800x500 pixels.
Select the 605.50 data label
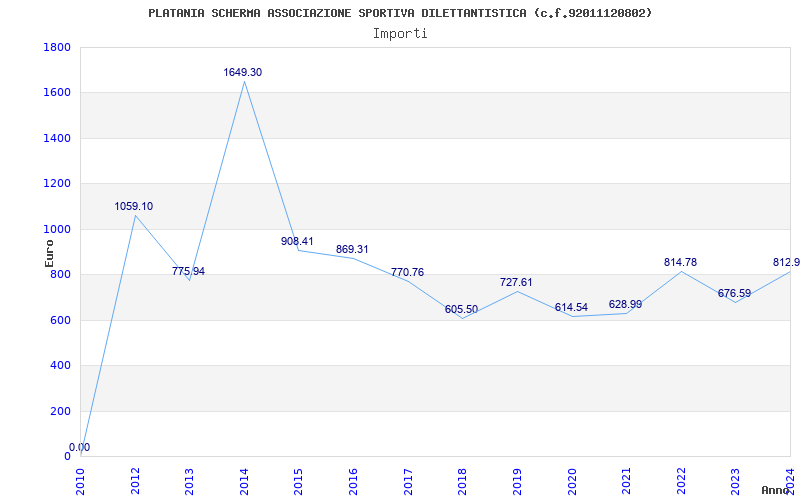(461, 310)
